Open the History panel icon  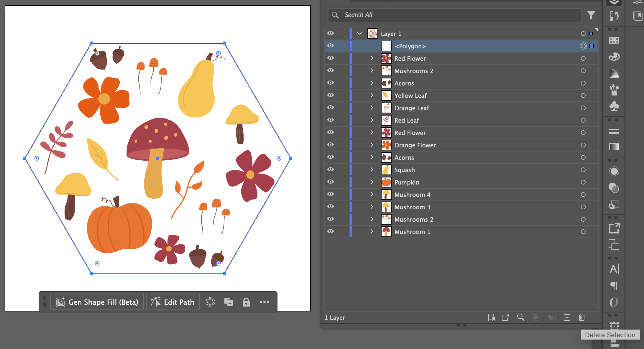coord(614,16)
